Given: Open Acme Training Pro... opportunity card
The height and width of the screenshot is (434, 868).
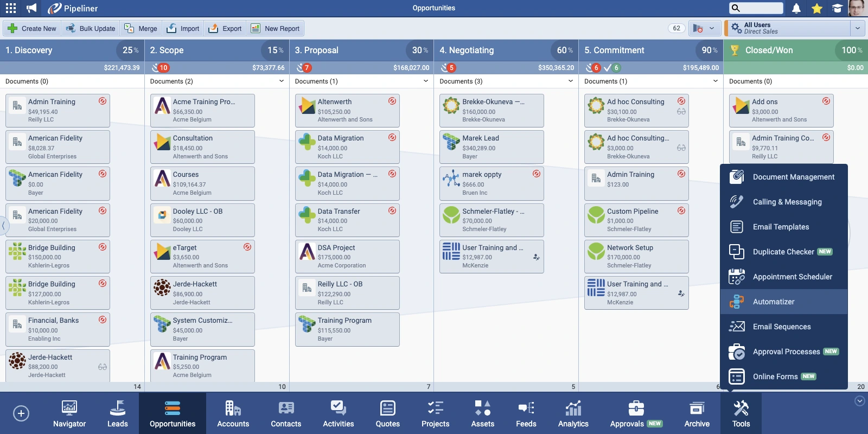Looking at the screenshot, I should pyautogui.click(x=202, y=111).
